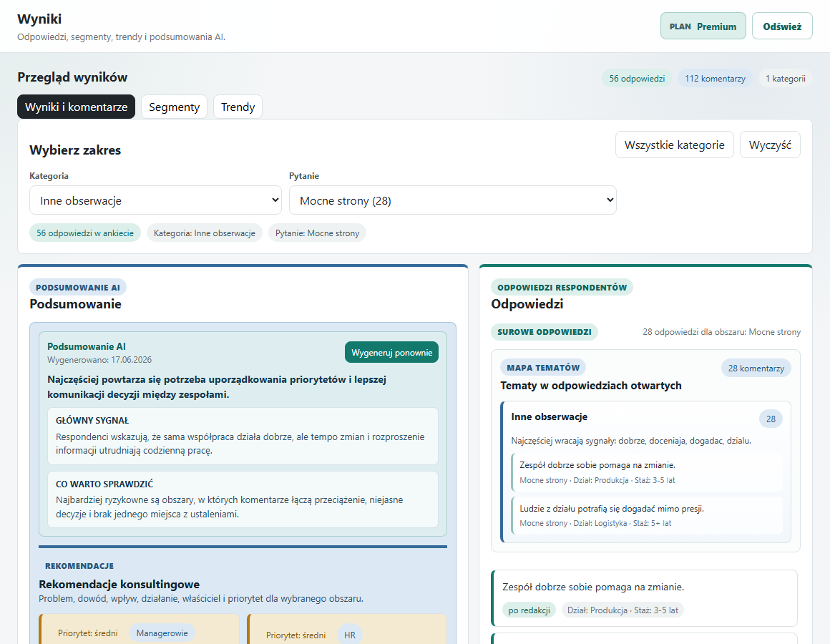Click the Przegląd wyników heading
This screenshot has height=644, width=830.
72,77
